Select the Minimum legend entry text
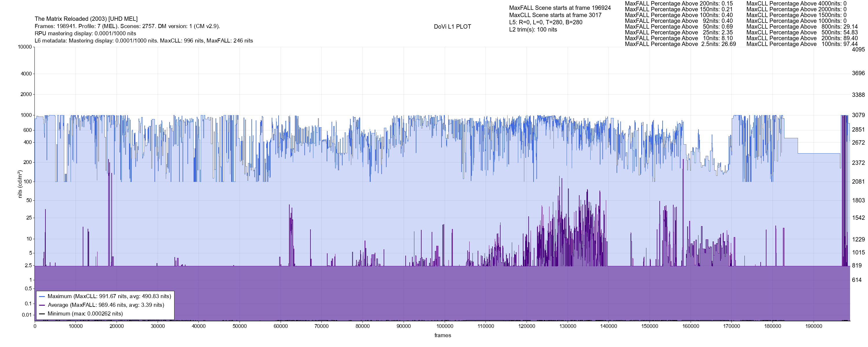Viewport: 868px width, 347px height. 85,314
